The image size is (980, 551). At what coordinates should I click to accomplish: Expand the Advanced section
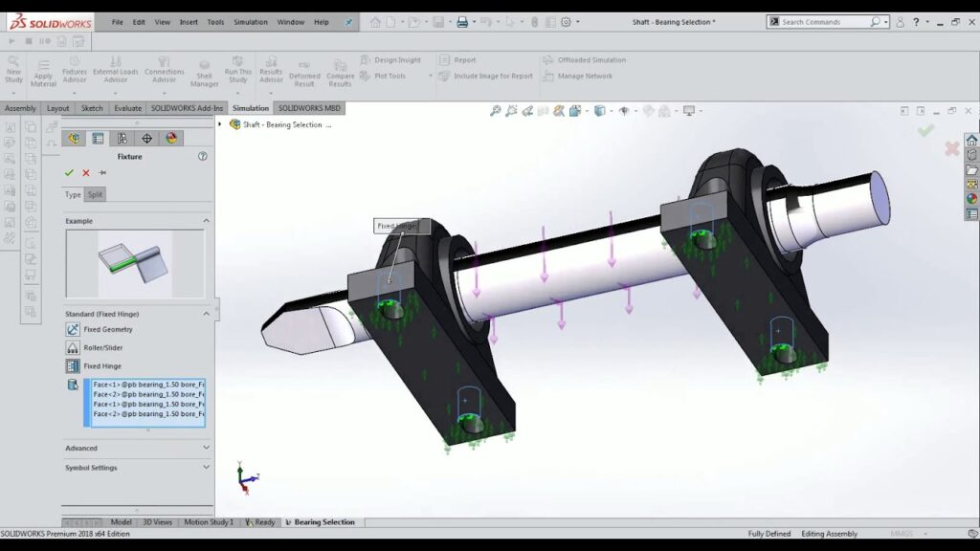207,448
